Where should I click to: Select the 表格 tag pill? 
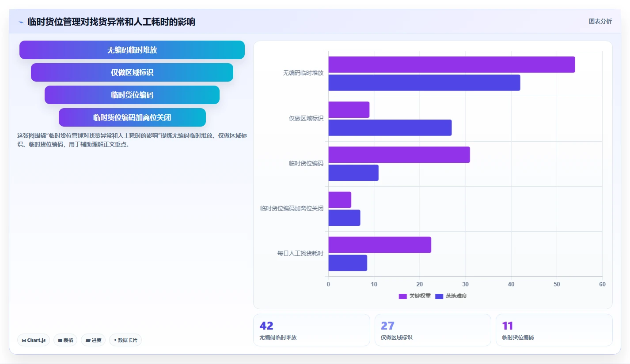click(65, 340)
